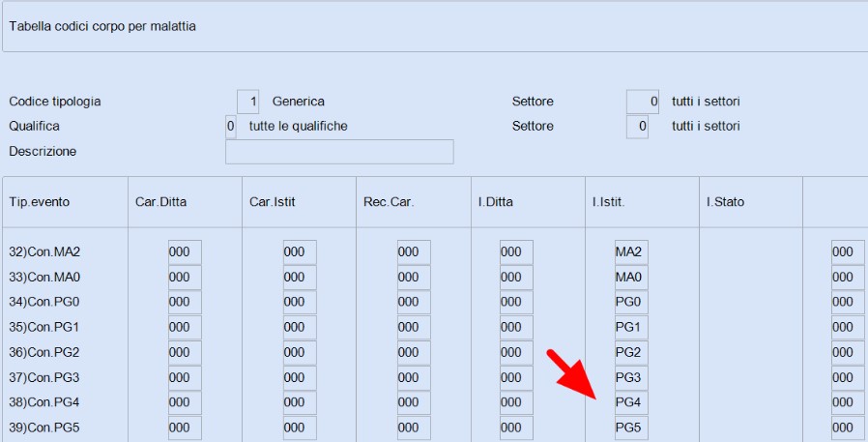Click the tutte le qualifiche text
This screenshot has width=868, height=442.
[299, 127]
